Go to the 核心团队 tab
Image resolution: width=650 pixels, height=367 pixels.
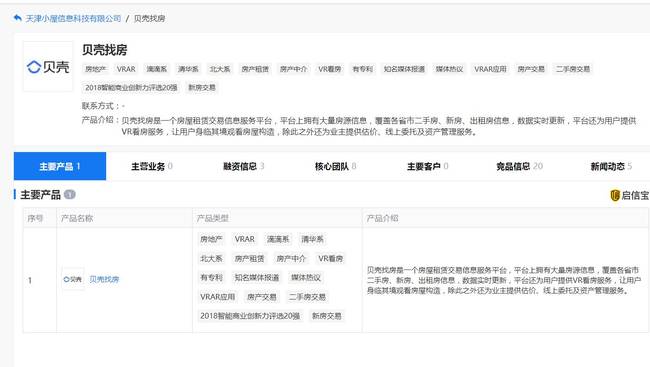pos(335,166)
